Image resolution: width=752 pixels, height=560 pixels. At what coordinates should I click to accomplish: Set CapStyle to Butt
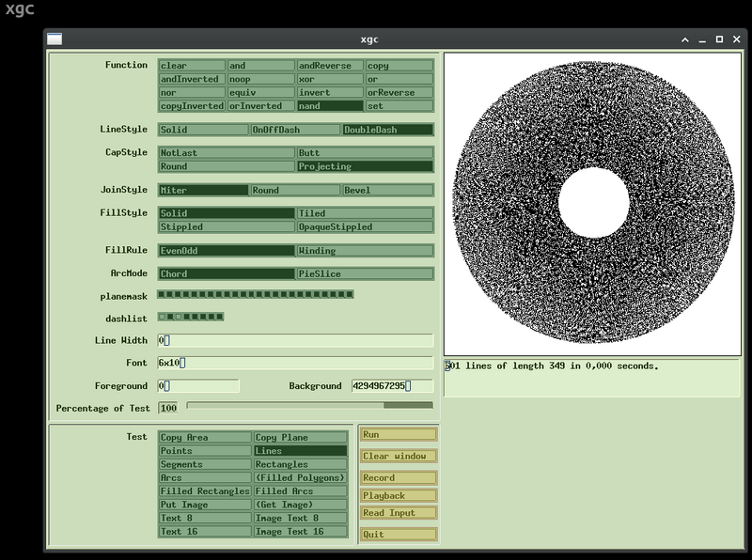pyautogui.click(x=364, y=152)
